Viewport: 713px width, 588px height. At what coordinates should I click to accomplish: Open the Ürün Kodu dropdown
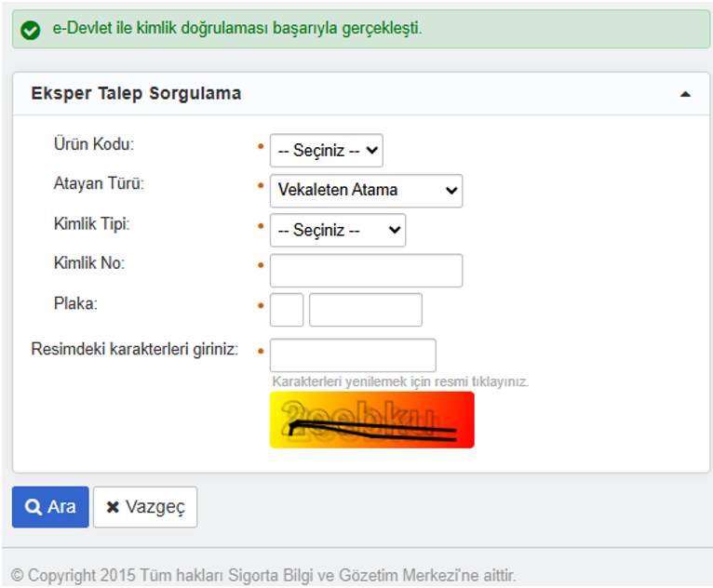pyautogui.click(x=326, y=150)
